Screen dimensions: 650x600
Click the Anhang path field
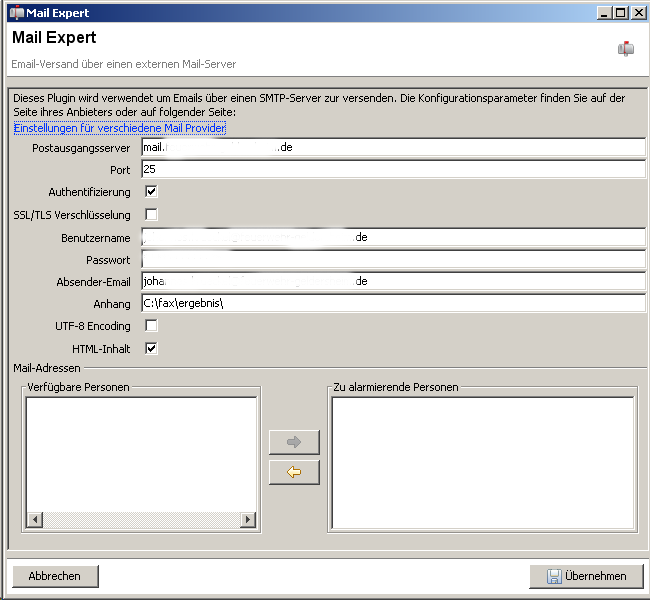pos(393,304)
